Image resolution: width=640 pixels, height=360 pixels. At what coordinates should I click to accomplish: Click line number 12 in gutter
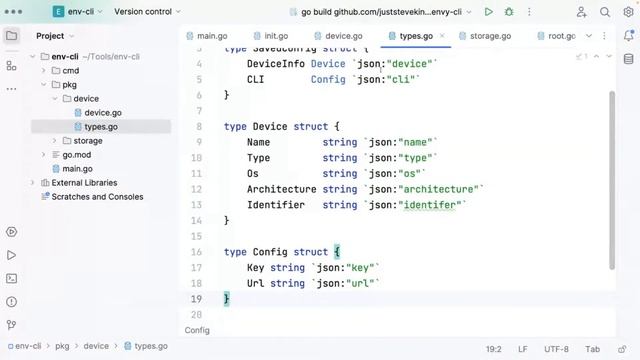pos(196,189)
